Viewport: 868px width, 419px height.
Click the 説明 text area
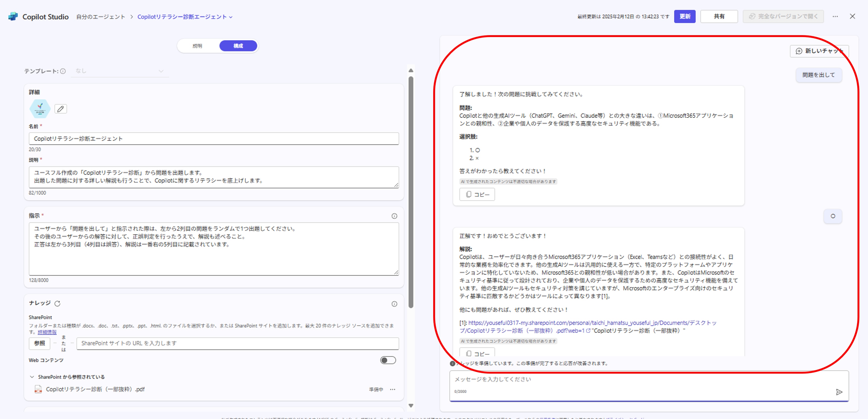tap(214, 177)
